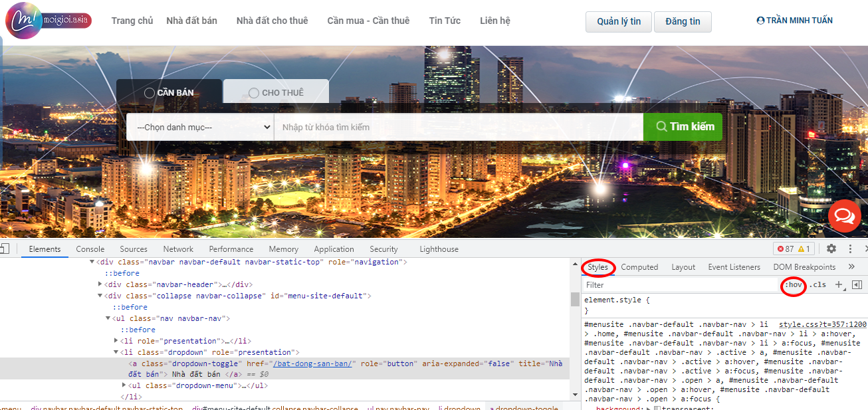Select the ul.nav.navbar-nav breadcrumb item

click(x=397, y=408)
